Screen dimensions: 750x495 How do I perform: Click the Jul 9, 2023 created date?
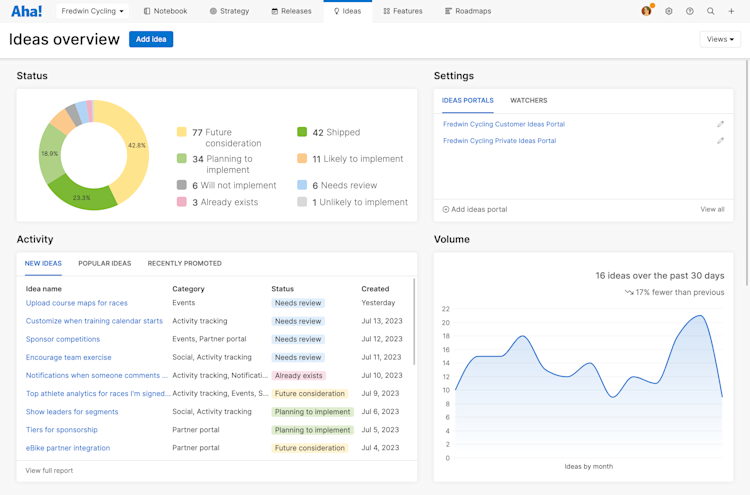tap(380, 394)
